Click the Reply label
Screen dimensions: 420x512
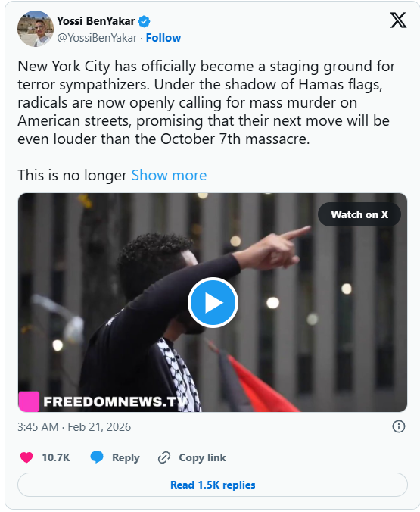(126, 457)
